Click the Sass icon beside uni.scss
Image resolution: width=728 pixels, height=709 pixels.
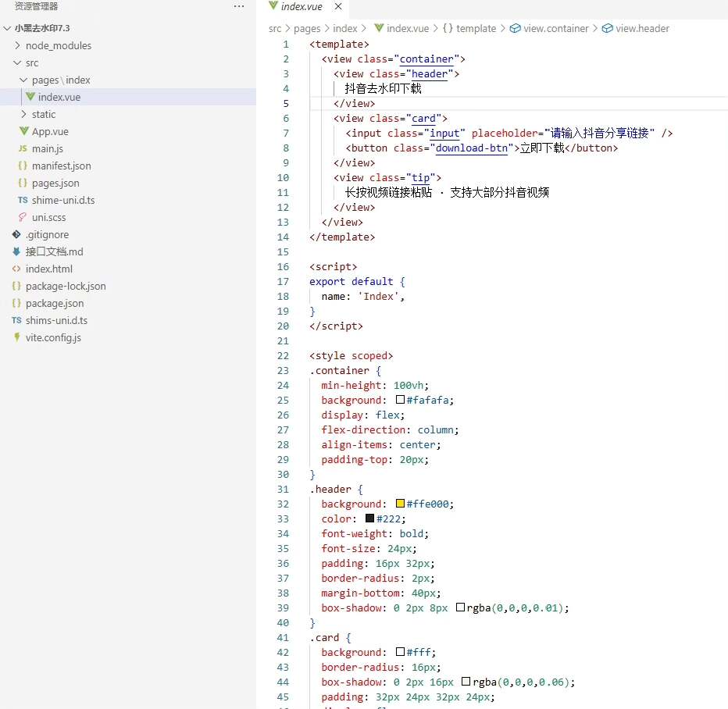[x=23, y=217]
